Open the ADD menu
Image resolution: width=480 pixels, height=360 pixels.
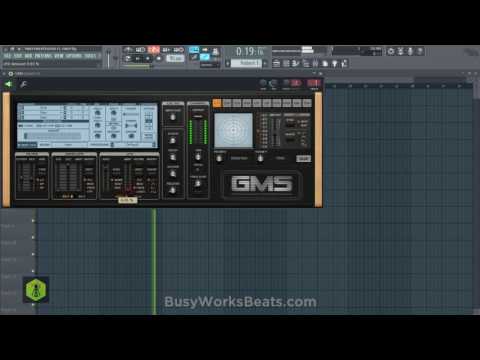click(28, 56)
